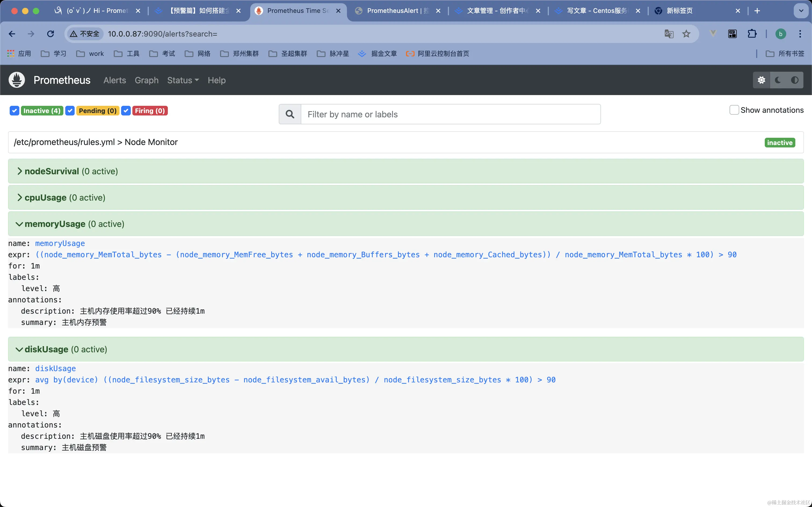Viewport: 812px width, 507px height.
Task: Open the diskUsage name link
Action: (x=55, y=368)
